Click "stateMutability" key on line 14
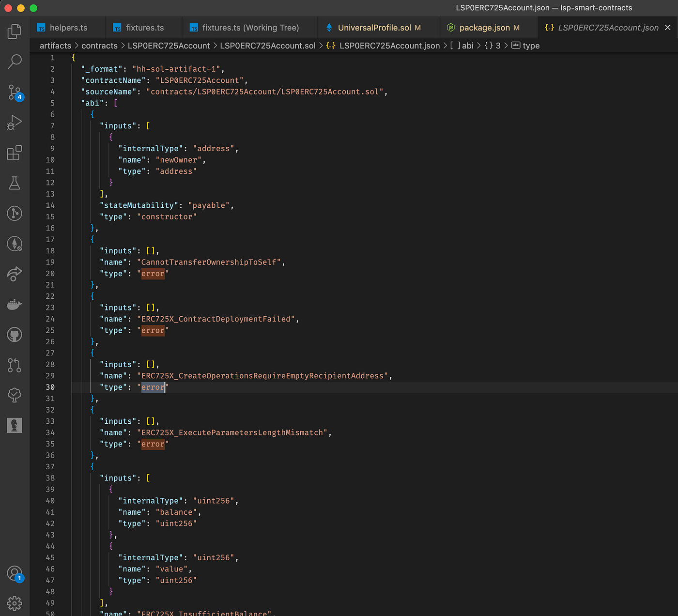The image size is (678, 616). coord(139,205)
